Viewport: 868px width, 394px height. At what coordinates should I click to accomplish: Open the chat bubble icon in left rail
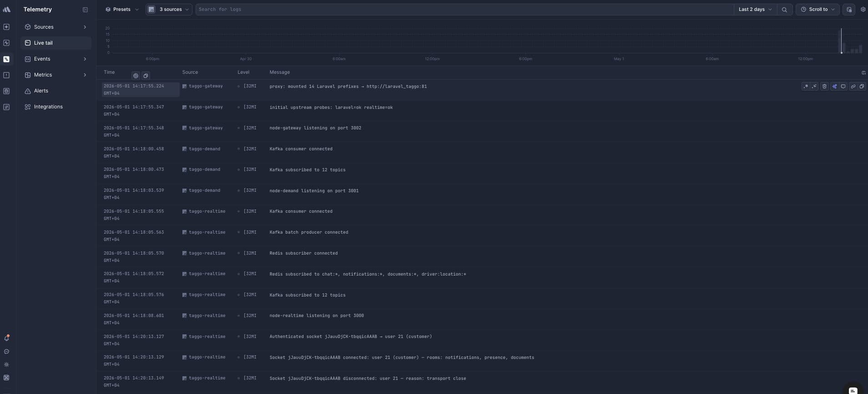coord(6,352)
